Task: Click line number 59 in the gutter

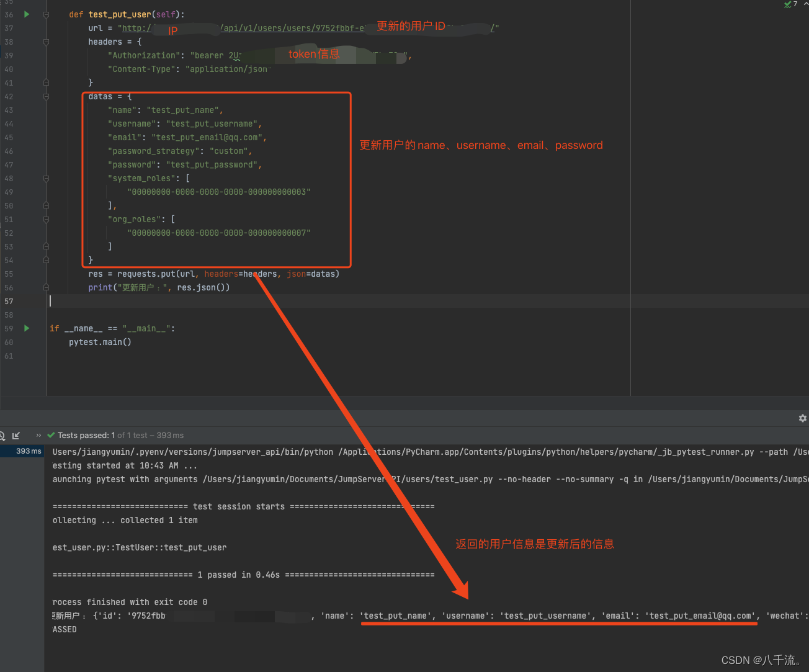Action: (x=9, y=328)
